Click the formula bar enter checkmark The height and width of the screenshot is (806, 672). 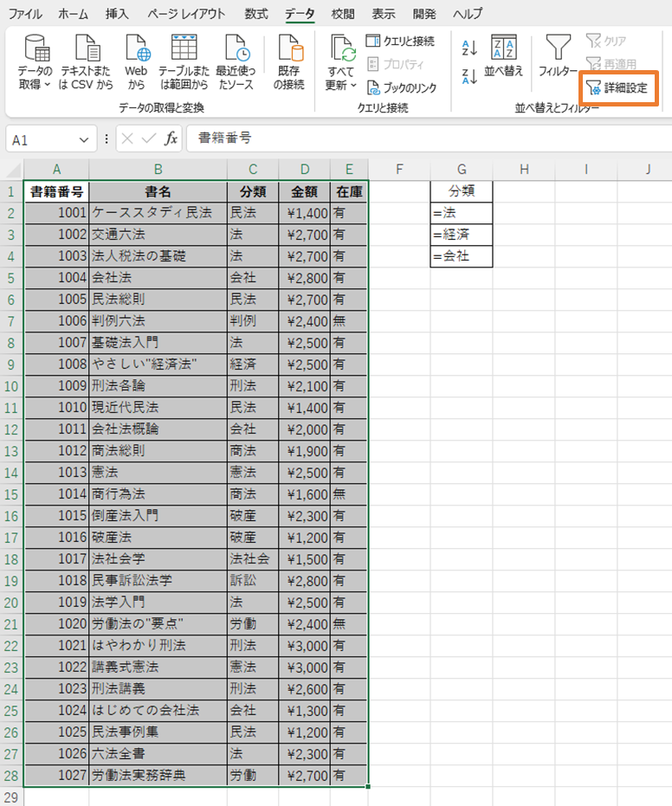coord(149,139)
